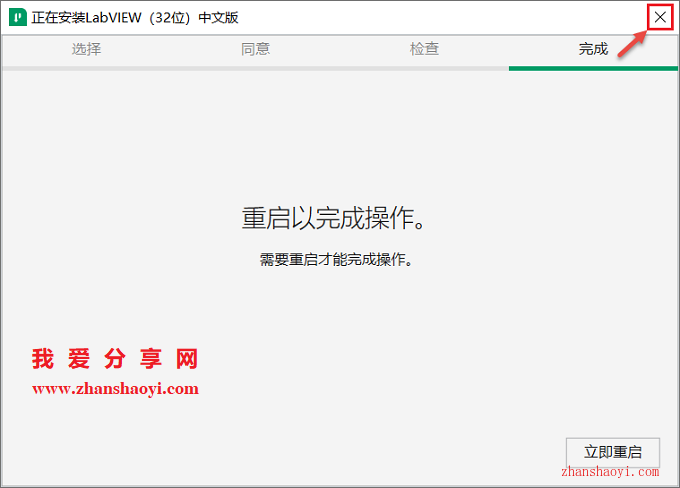The image size is (680, 488).
Task: Close the LabVIEW installer window
Action: pos(660,17)
